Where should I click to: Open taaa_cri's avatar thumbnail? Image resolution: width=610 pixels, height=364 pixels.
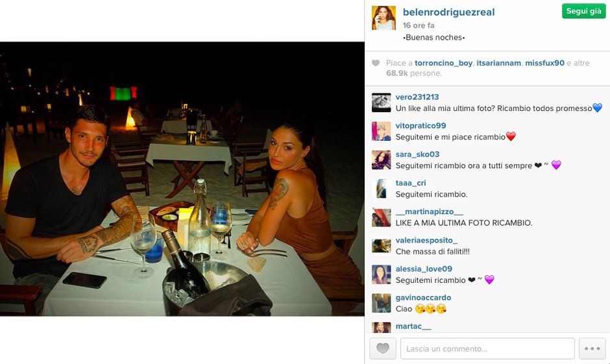382,189
